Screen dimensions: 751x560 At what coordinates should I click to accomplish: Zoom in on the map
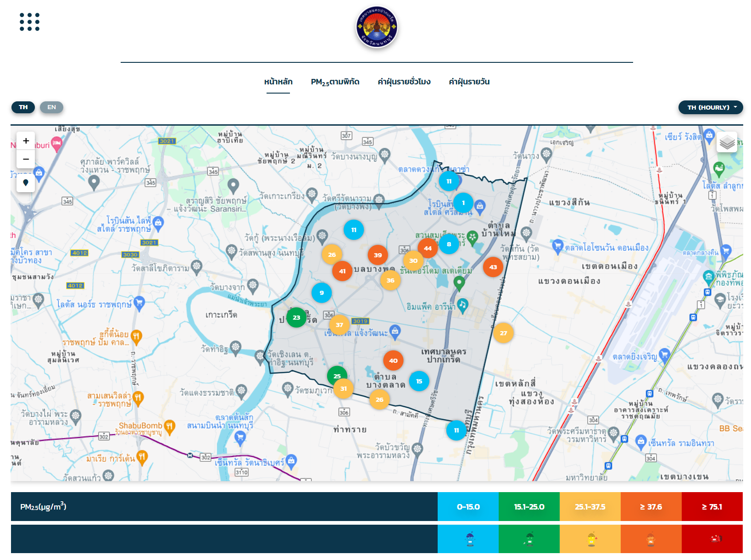(26, 141)
